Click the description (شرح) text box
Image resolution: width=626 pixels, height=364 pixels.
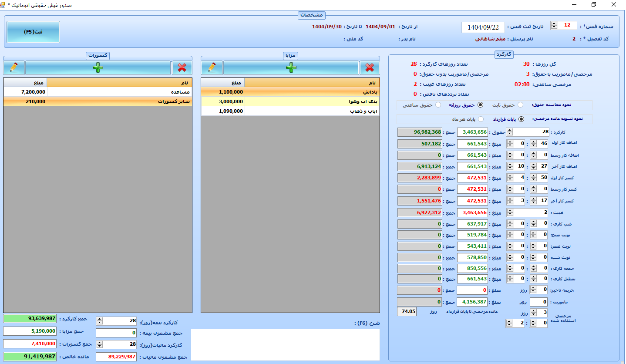[x=285, y=344]
